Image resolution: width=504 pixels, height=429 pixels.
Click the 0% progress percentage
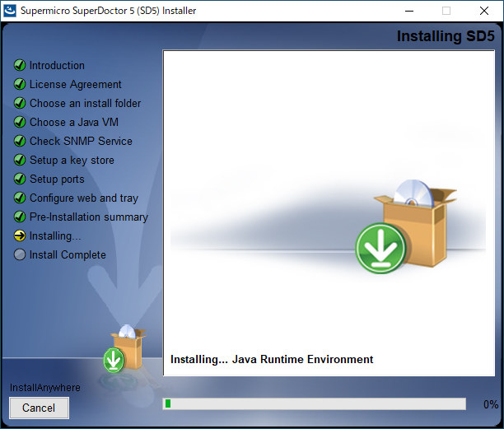[491, 404]
